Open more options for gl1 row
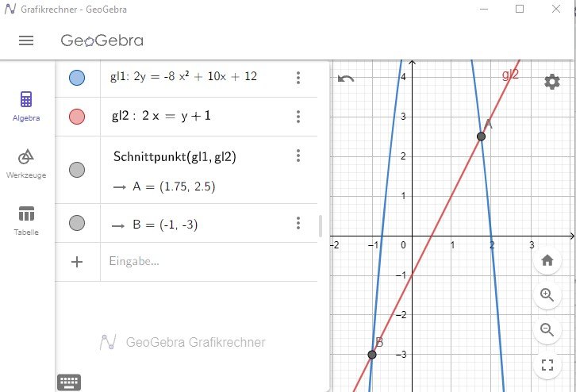576x392 pixels. click(298, 78)
